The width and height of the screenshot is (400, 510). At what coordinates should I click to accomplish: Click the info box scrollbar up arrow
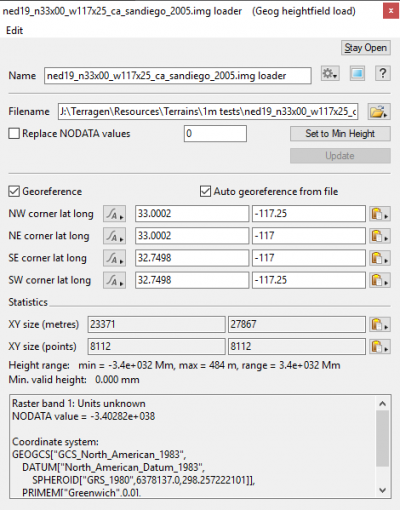[x=382, y=404]
